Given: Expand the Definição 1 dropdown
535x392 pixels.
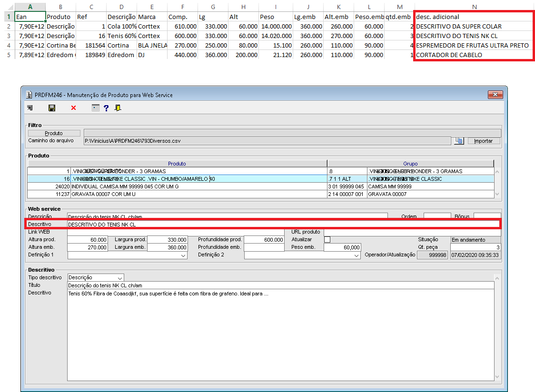Looking at the screenshot, I should pyautogui.click(x=184, y=255).
